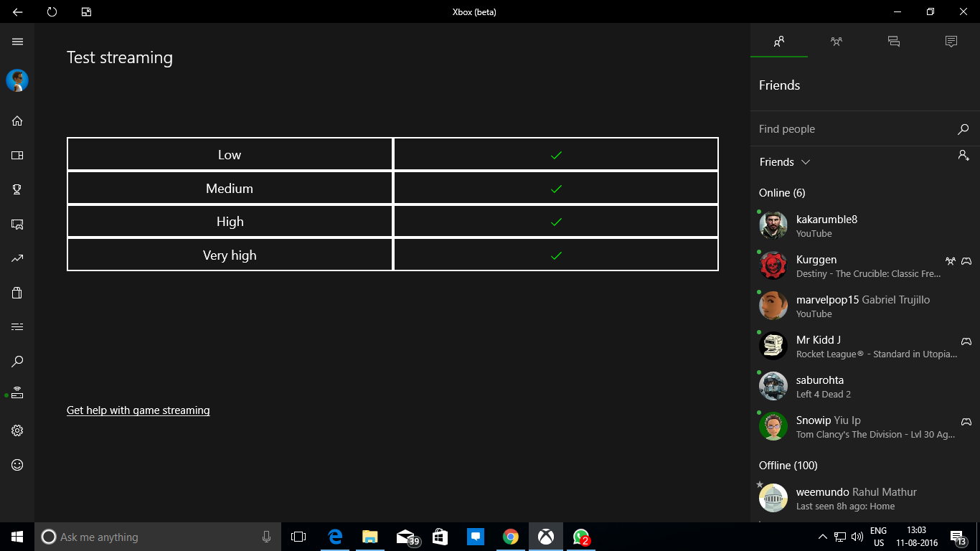This screenshot has height=551, width=980.
Task: Click saburohta's avatar picture
Action: pyautogui.click(x=773, y=386)
